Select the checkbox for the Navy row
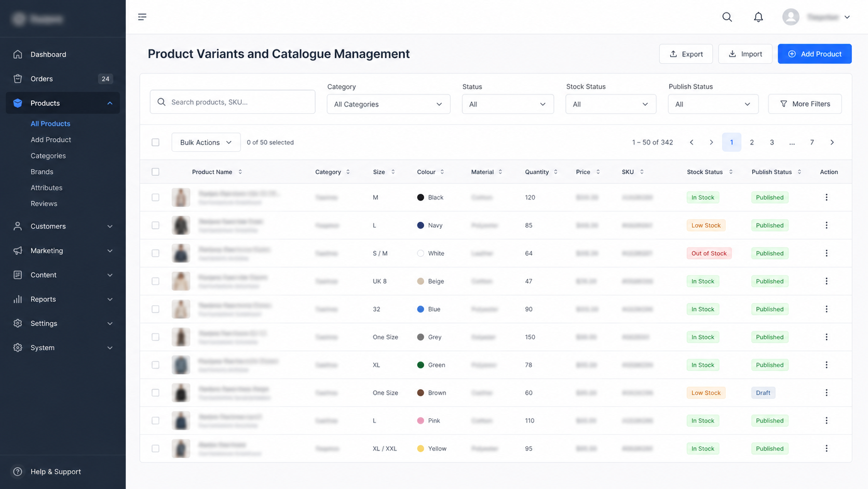Image resolution: width=868 pixels, height=489 pixels. click(155, 226)
